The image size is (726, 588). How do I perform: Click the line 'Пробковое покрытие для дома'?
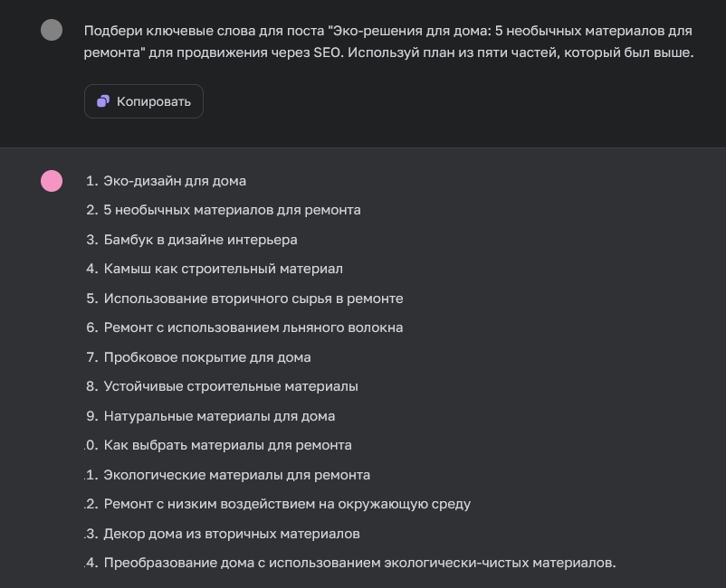(207, 357)
